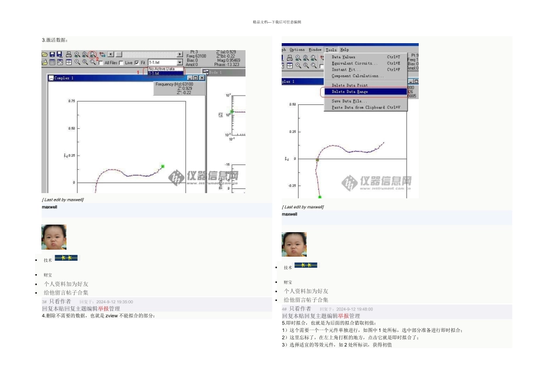Choose Save Data File menu entry
Viewport: 554px width, 392px height.
[x=366, y=101]
